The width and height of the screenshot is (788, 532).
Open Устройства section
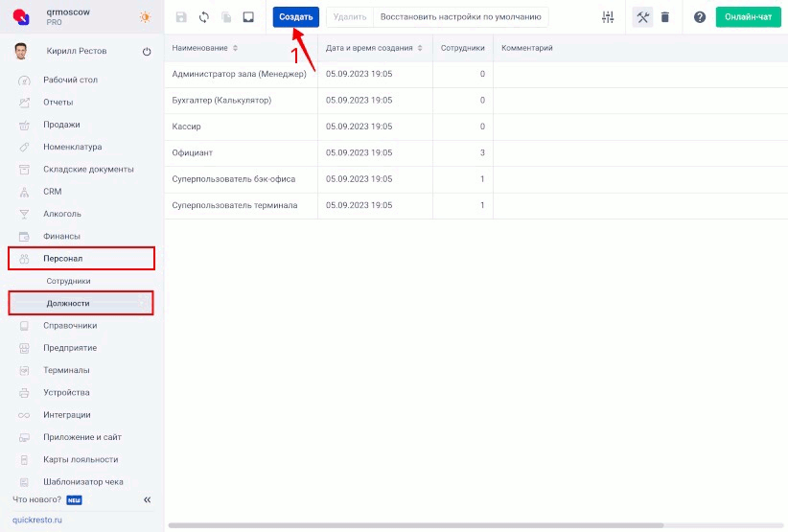(x=66, y=392)
